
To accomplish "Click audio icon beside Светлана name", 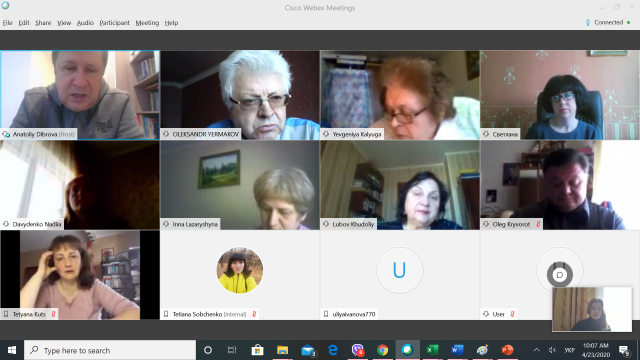I will coord(486,134).
